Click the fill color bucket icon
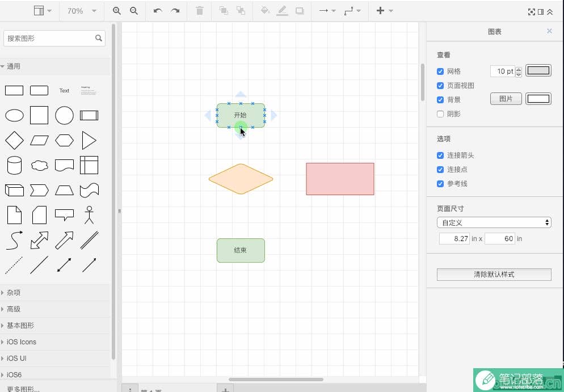 tap(265, 11)
